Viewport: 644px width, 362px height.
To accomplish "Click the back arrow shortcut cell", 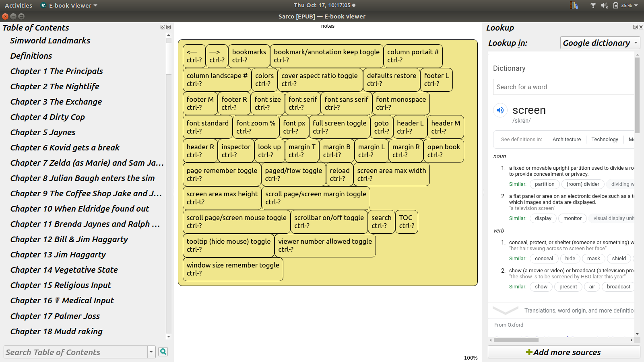I will tap(194, 56).
